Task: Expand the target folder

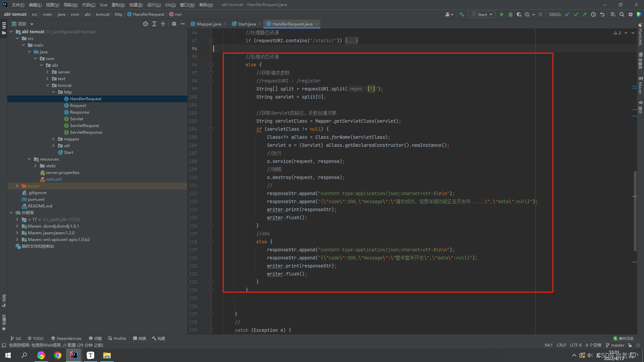Action: tap(17, 186)
